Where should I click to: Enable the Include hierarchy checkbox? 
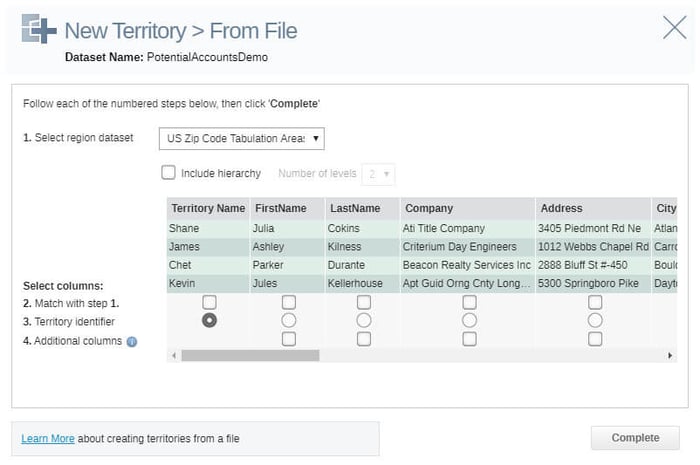coord(169,173)
